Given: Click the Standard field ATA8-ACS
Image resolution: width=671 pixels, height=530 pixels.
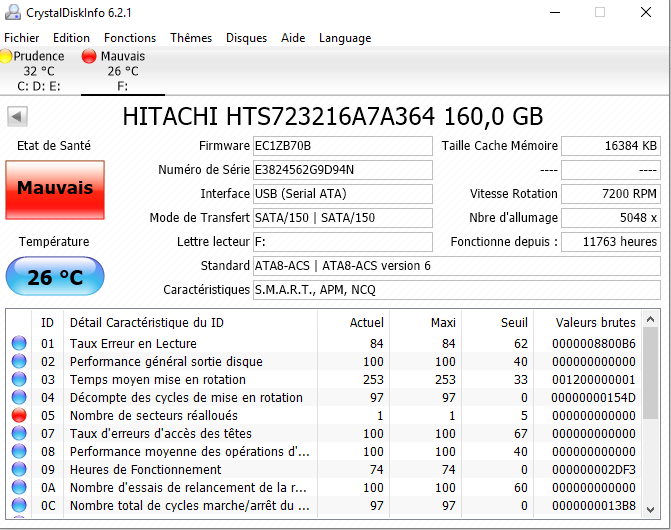Looking at the screenshot, I should pos(457,266).
